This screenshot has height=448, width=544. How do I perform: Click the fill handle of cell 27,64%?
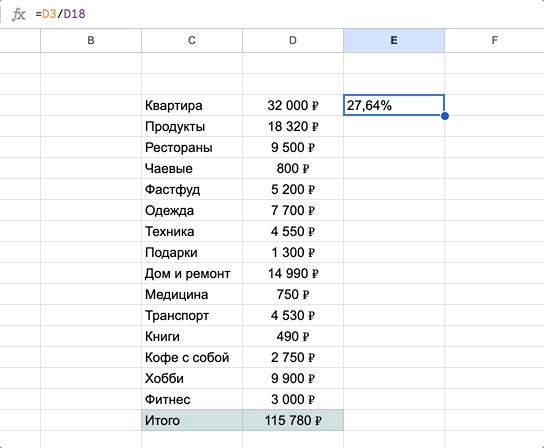click(445, 116)
